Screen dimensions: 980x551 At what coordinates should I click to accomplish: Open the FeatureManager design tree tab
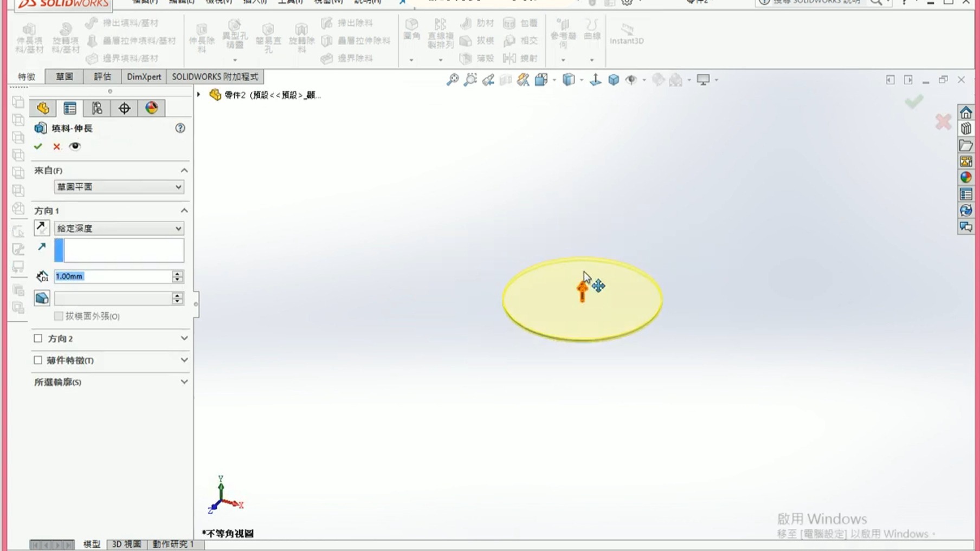point(43,108)
